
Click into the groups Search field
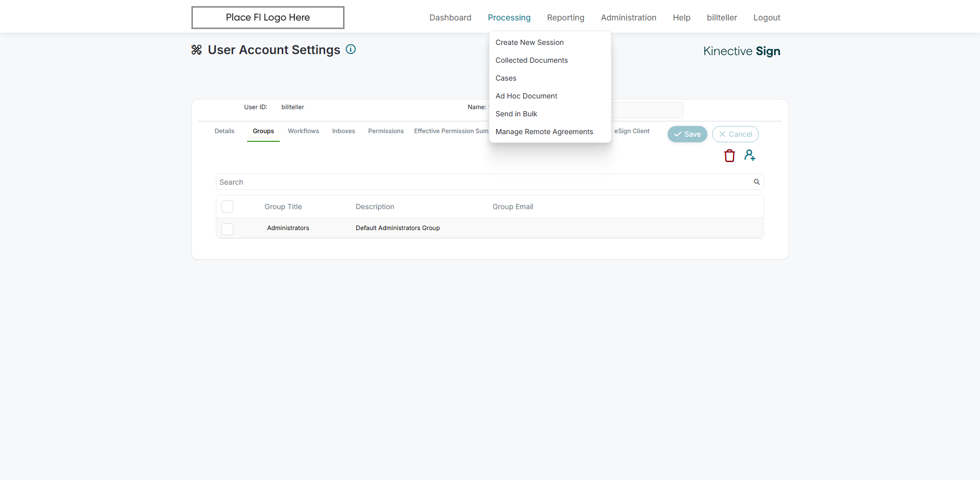(x=480, y=182)
